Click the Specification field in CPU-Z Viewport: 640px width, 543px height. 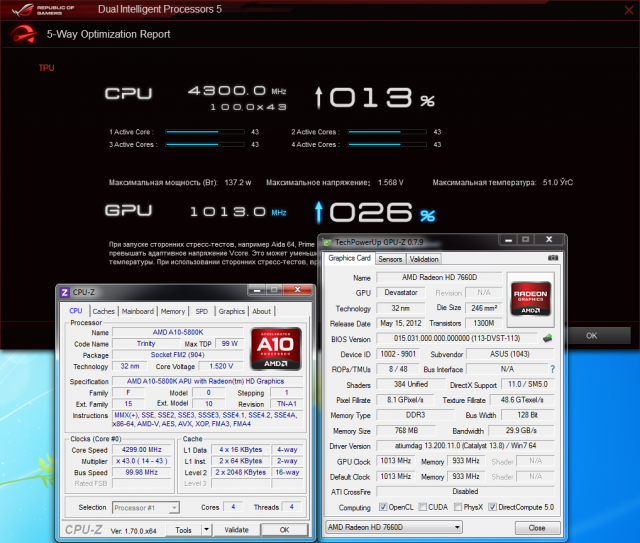pos(208,381)
